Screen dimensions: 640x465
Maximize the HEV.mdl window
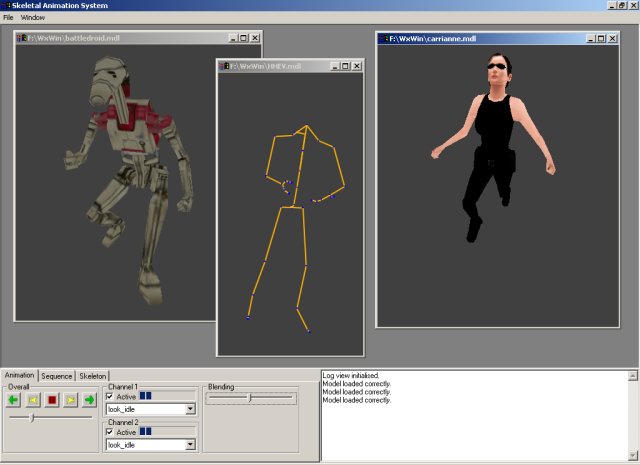[x=345, y=66]
